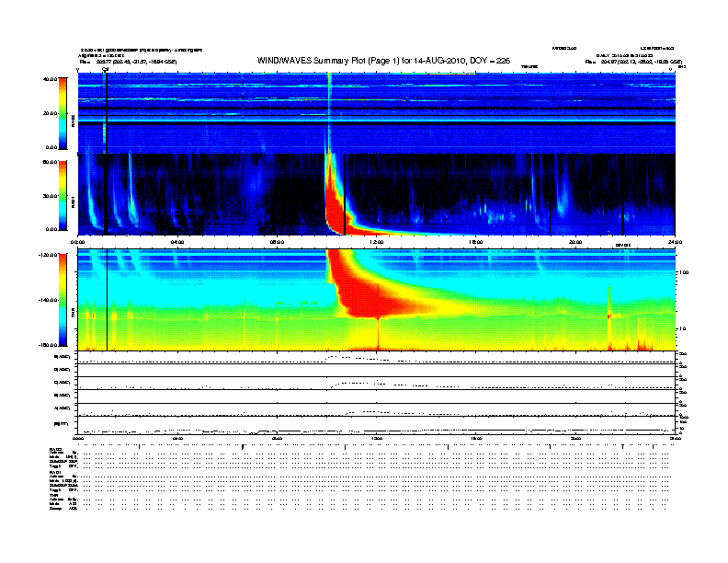Click the 04:00 tick under RAD1 panel
Screen dimensions: 728x563
point(177,242)
